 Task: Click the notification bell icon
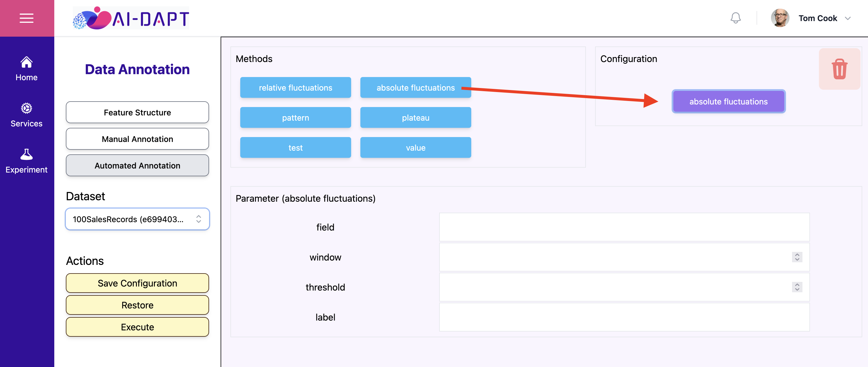tap(735, 18)
